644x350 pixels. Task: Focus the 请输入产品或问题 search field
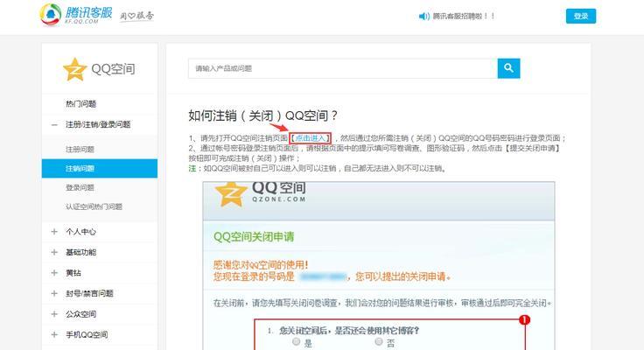tap(343, 68)
